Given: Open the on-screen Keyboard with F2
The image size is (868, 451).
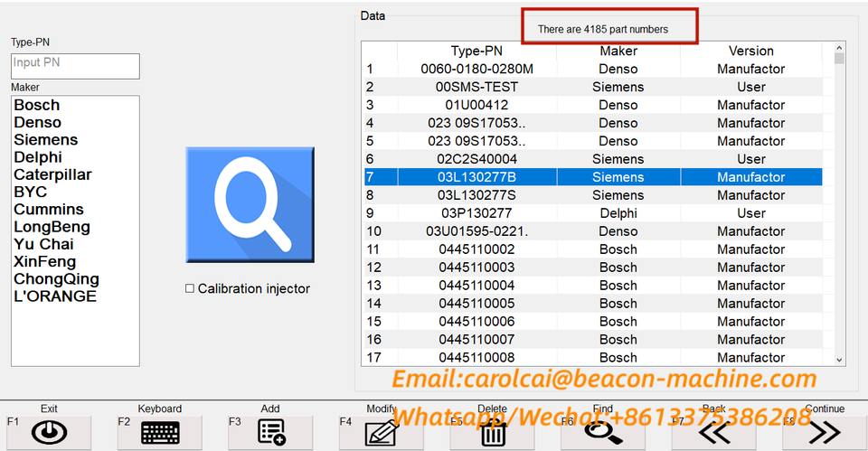Looking at the screenshot, I should 160,432.
